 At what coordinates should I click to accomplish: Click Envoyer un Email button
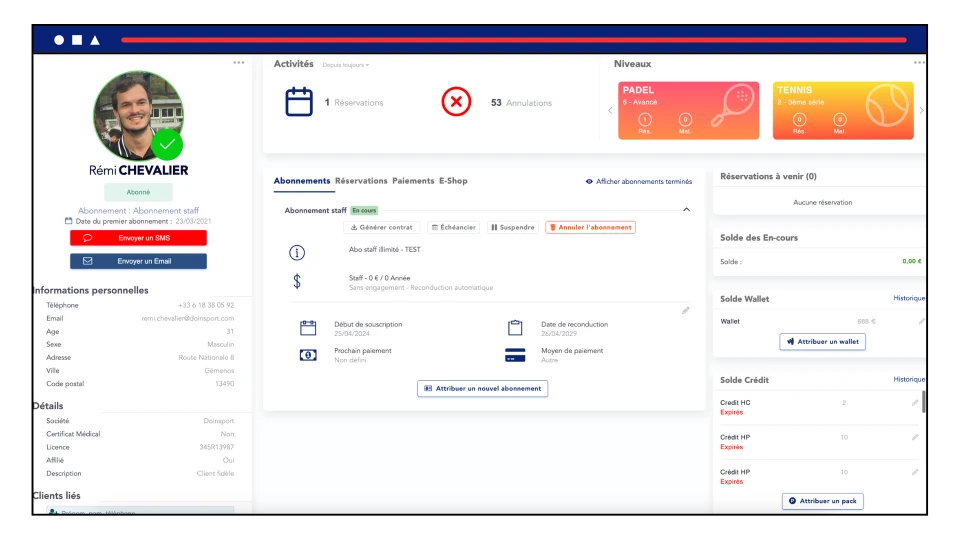138,261
